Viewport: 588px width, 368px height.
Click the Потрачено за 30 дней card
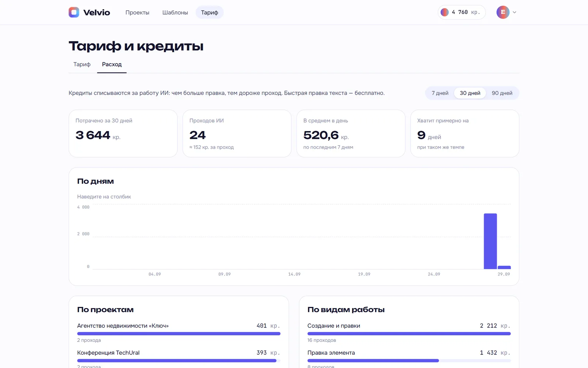[x=123, y=134]
